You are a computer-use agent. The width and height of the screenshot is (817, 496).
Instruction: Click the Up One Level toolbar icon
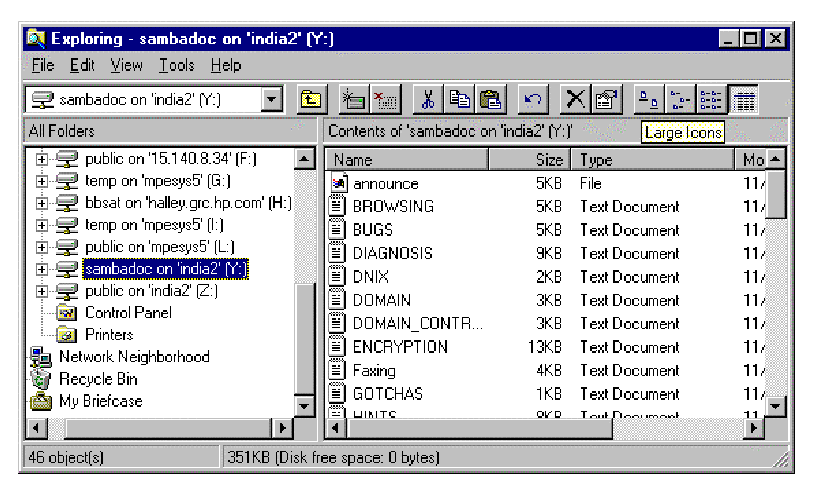click(x=311, y=99)
